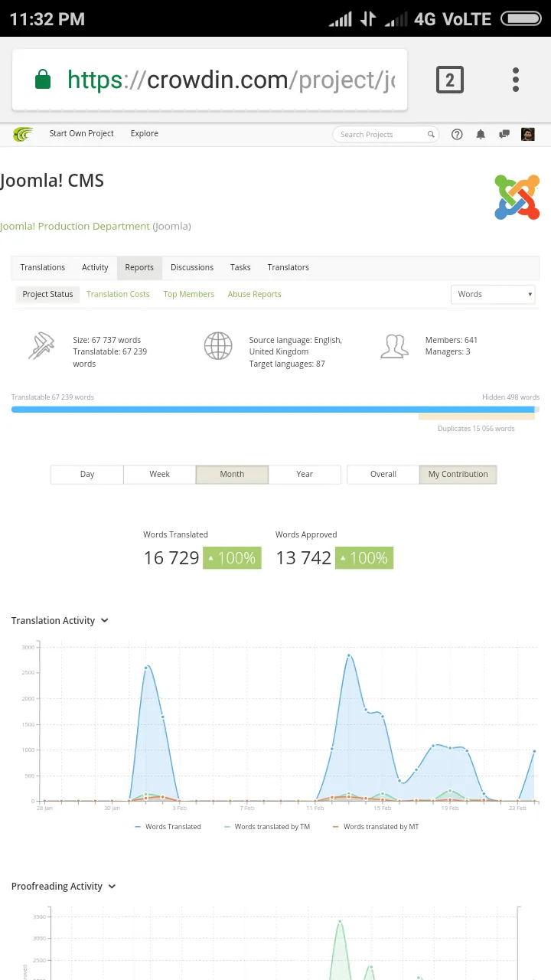Select the Week period toggle
The height and width of the screenshot is (980, 551).
pos(160,474)
